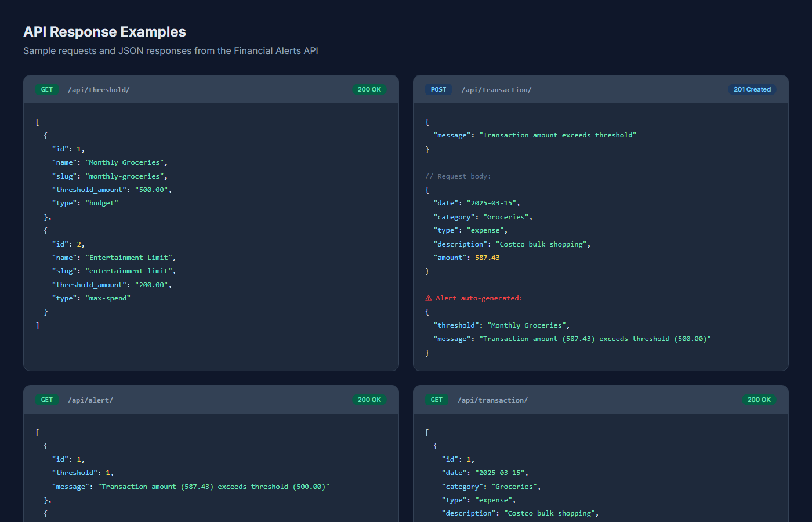Click the "monthly-groceries" slug value
This screenshot has height=522, width=812.
point(125,176)
